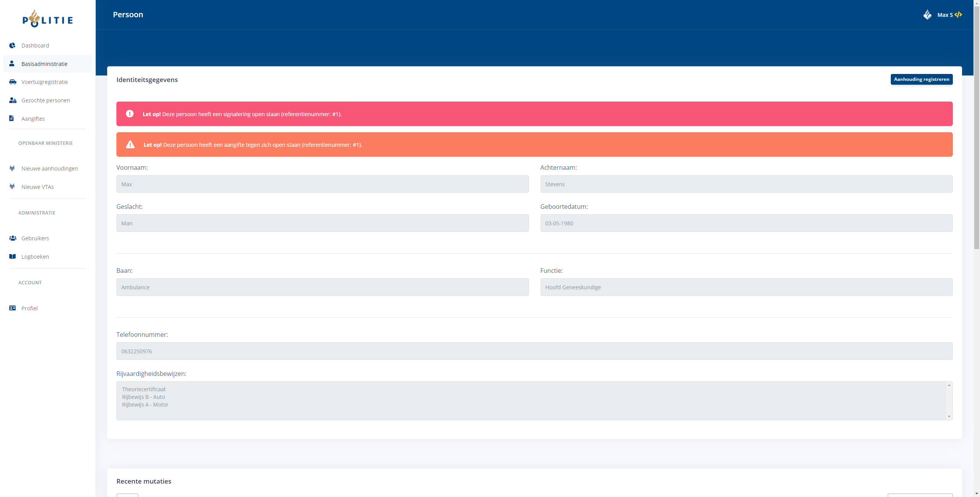The width and height of the screenshot is (980, 497).
Task: Open the Max S user menu
Action: click(x=944, y=15)
